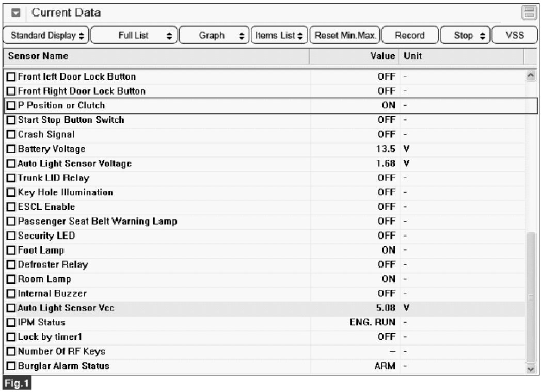Open the Standard Display dropdown
The image size is (542, 392).
tap(47, 36)
